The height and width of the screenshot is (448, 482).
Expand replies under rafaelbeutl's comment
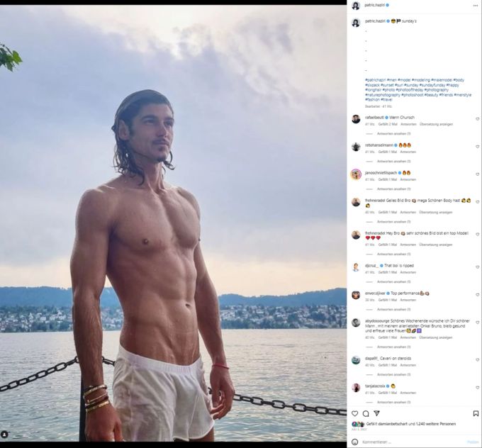pyautogui.click(x=394, y=134)
